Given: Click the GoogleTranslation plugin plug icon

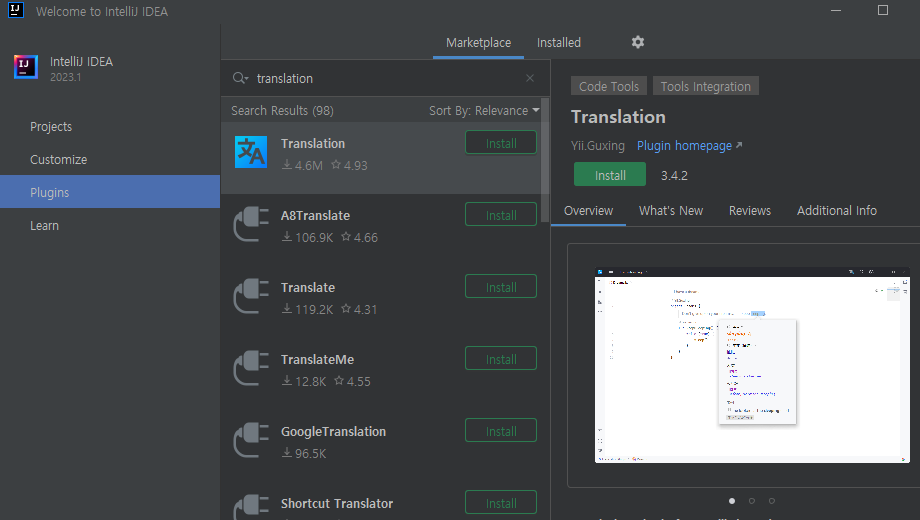Looking at the screenshot, I should pyautogui.click(x=251, y=440).
